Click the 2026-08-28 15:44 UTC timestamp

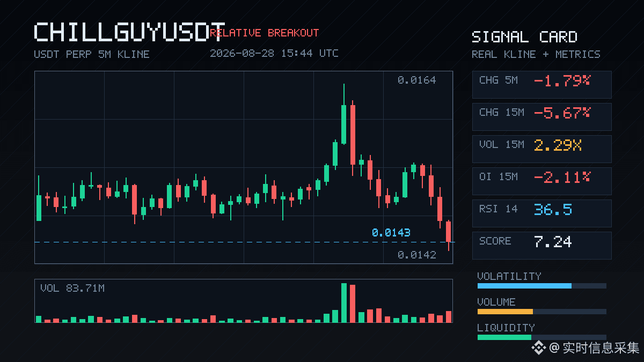[274, 53]
